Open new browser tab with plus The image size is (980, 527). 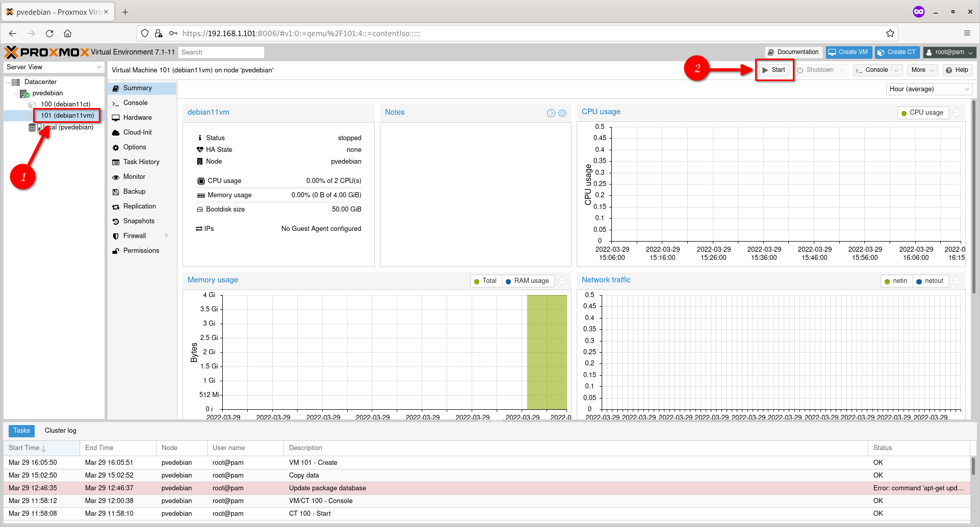tap(125, 12)
